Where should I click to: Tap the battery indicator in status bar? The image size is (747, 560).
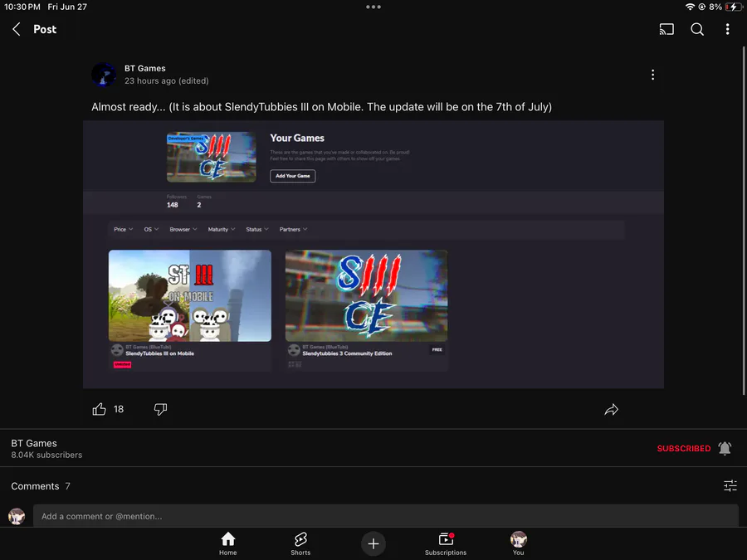(x=734, y=7)
